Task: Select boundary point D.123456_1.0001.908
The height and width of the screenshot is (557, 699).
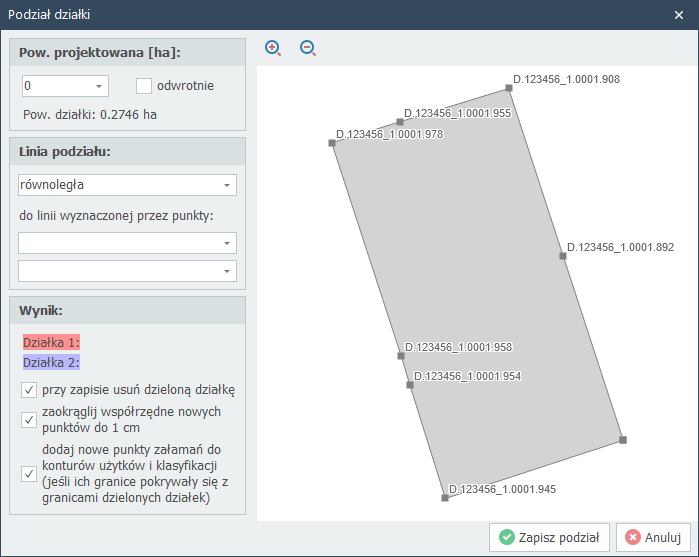Action: pyautogui.click(x=509, y=88)
